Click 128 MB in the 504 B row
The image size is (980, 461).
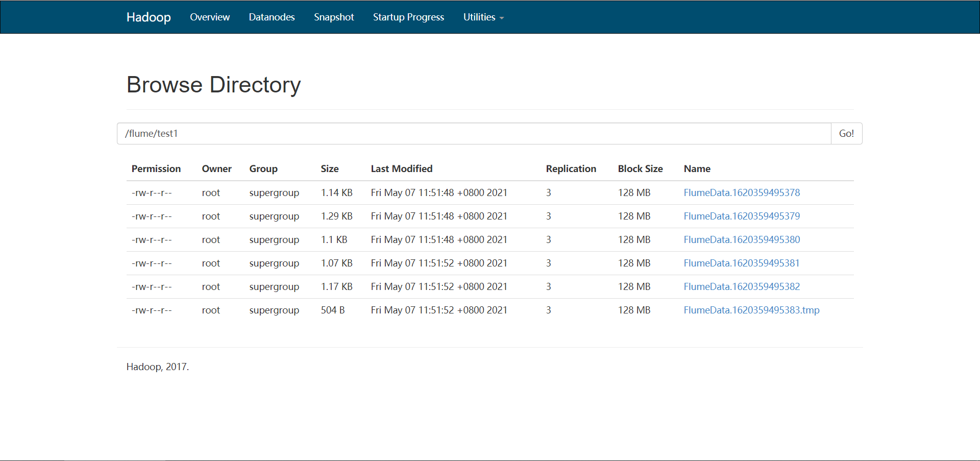634,310
